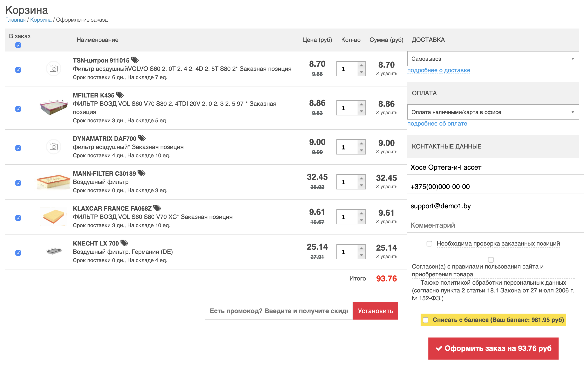Click the tag icon next to DYNAMATRIX DAF700

point(142,138)
